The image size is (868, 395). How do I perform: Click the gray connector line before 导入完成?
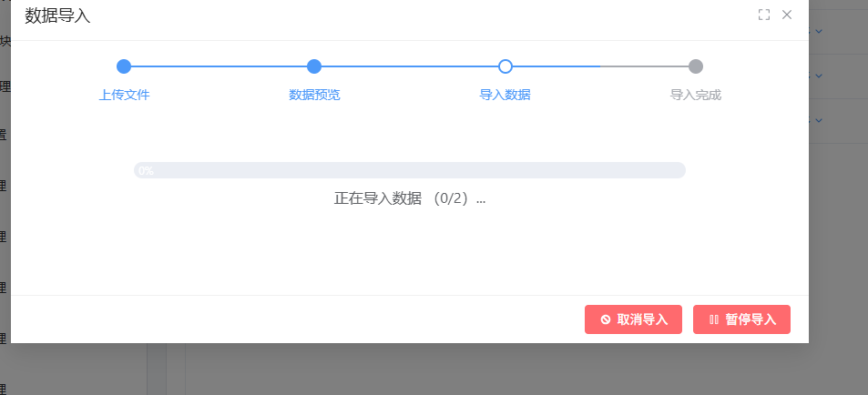644,66
